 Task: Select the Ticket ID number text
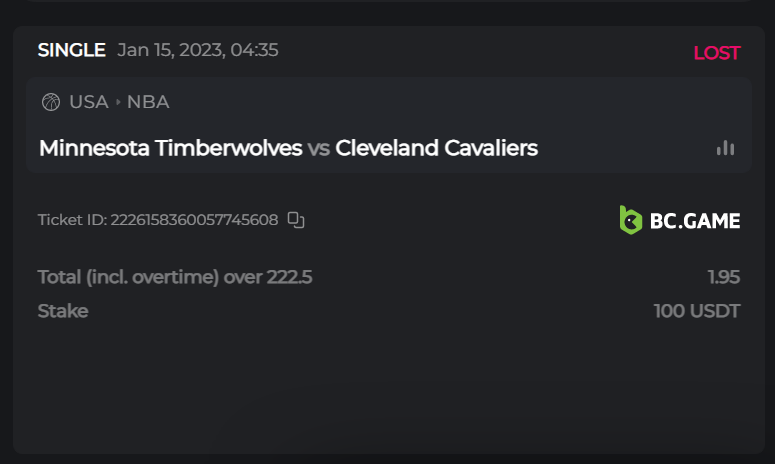[x=194, y=220]
